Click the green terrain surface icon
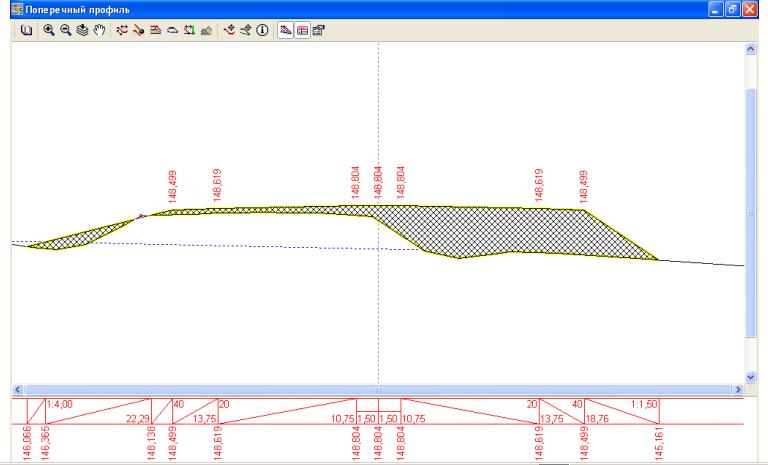This screenshot has height=465, width=768. (206, 31)
